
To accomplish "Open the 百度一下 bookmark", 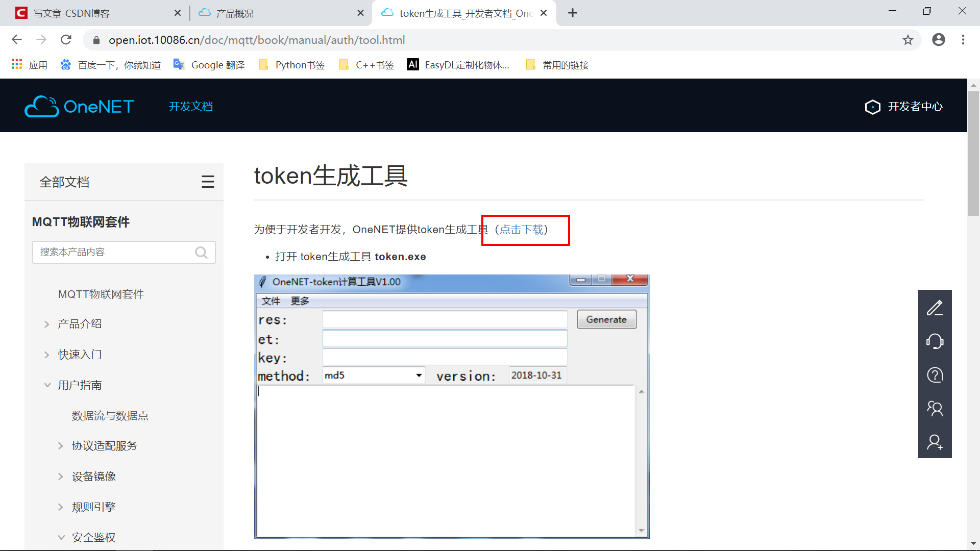I will (110, 65).
